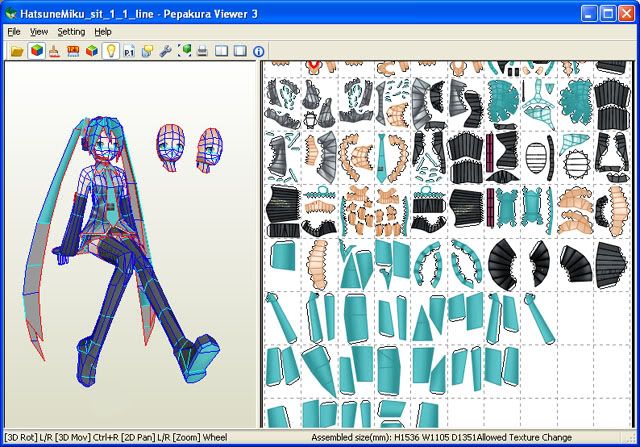Image resolution: width=640 pixels, height=447 pixels.
Task: Toggle the light bulb lighting button
Action: click(x=111, y=51)
